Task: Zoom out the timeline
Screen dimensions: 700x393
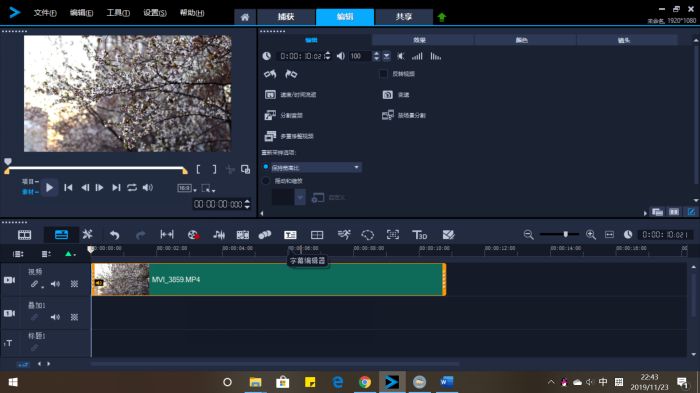Action: click(529, 234)
